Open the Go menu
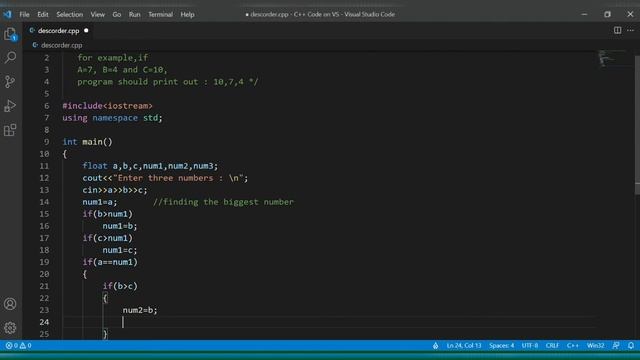Viewport: 640px width, 360px height. (117, 14)
